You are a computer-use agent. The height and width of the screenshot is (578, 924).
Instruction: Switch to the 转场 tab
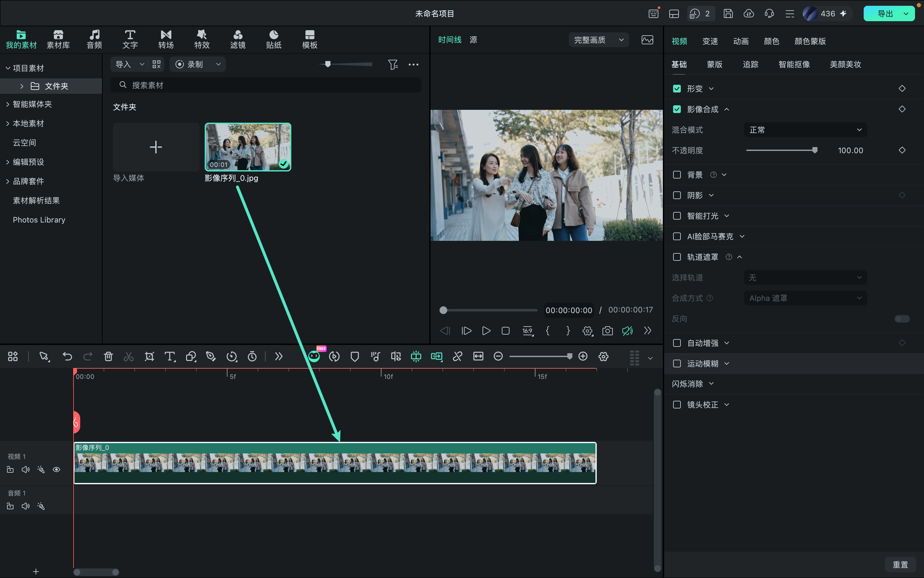point(166,39)
